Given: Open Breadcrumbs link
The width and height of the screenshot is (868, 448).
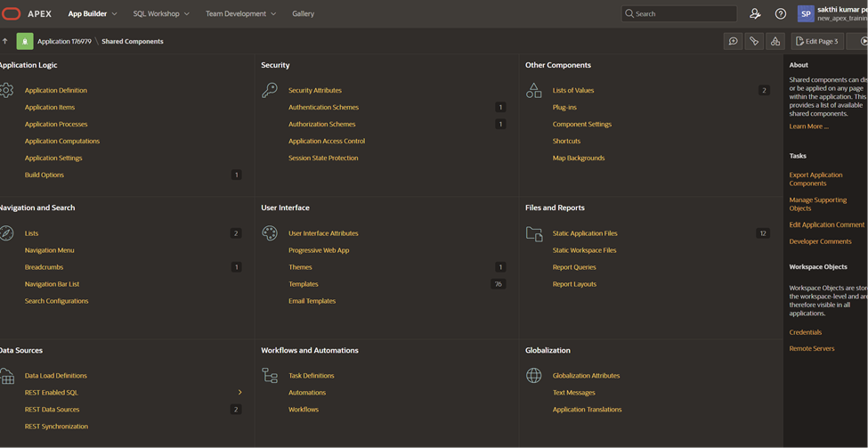Looking at the screenshot, I should 44,267.
